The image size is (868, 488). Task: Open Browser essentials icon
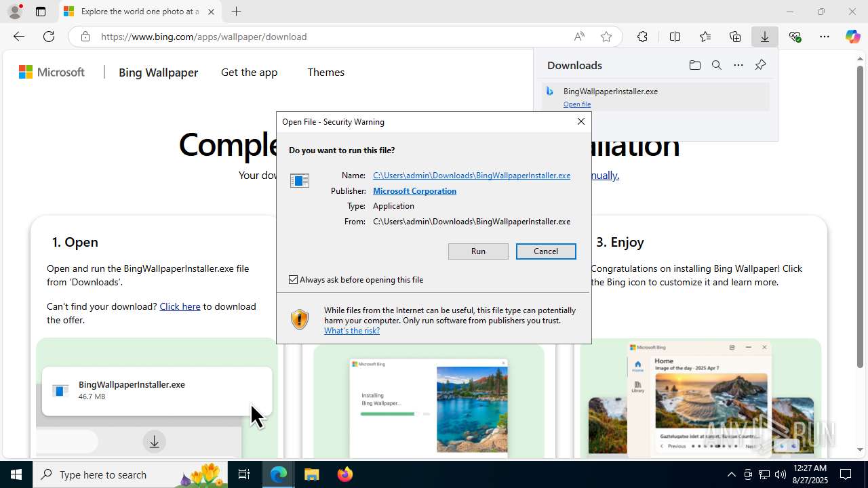tap(795, 37)
